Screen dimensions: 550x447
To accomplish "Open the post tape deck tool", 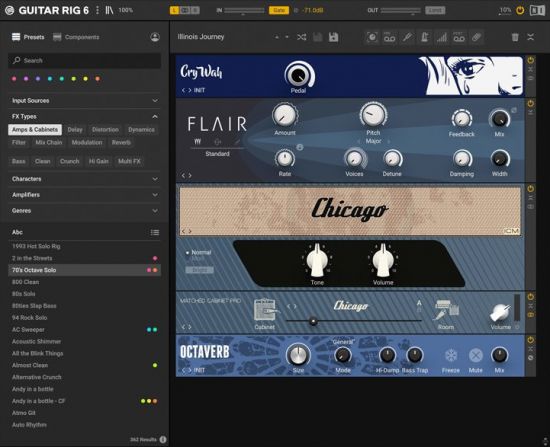I will click(459, 37).
